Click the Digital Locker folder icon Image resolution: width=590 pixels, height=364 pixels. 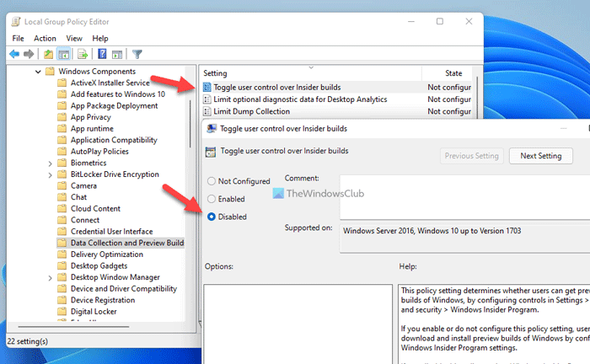[62, 312]
